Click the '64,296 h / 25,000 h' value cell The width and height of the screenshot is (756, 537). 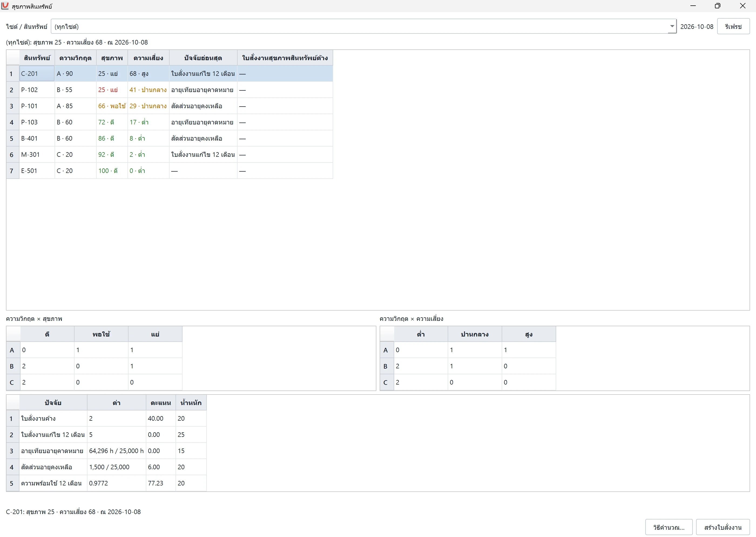(116, 451)
